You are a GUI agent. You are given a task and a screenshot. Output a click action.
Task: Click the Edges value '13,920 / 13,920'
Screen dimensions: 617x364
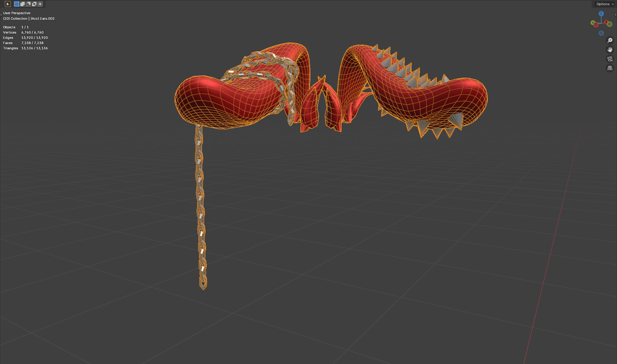pos(35,38)
